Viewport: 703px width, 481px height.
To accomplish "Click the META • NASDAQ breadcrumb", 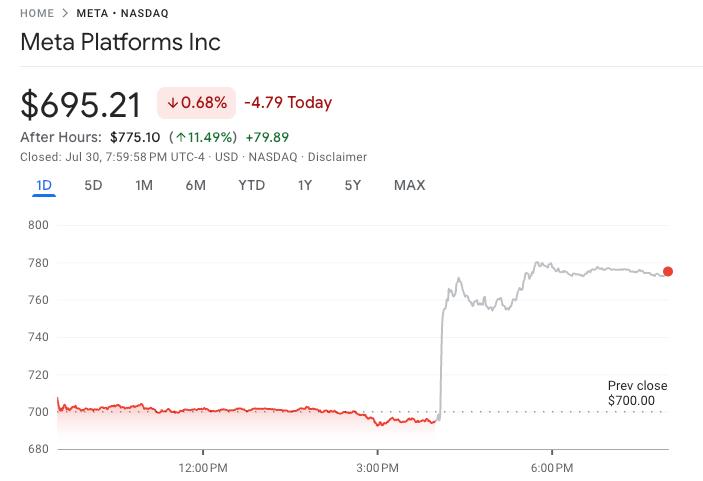I will (x=122, y=13).
